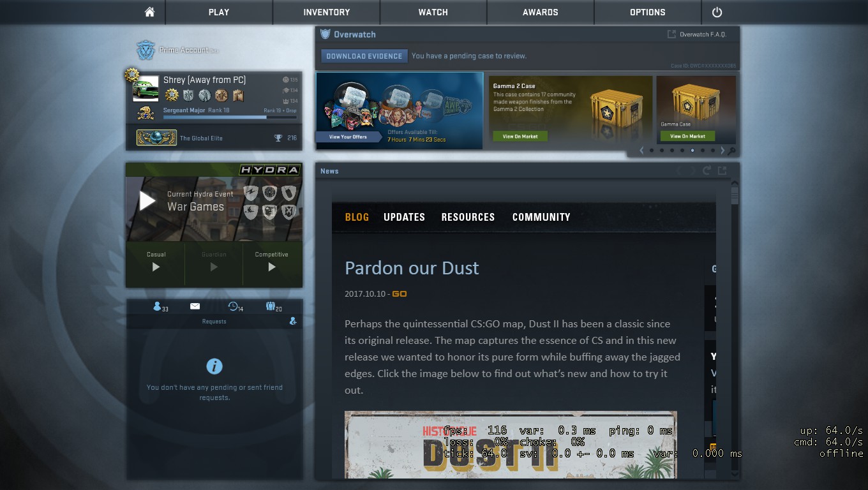This screenshot has width=868, height=490.
Task: Click the blue info icon in Requests
Action: pyautogui.click(x=214, y=366)
